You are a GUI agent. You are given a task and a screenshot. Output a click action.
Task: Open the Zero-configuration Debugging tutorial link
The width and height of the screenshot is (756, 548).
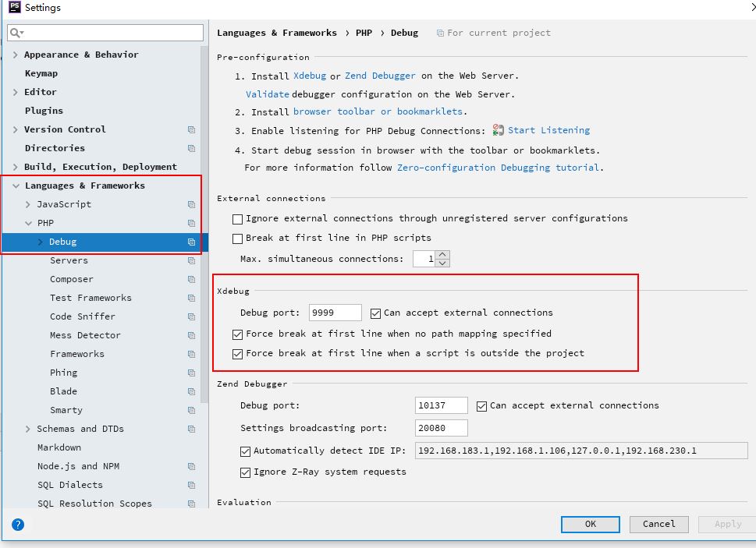coord(499,168)
